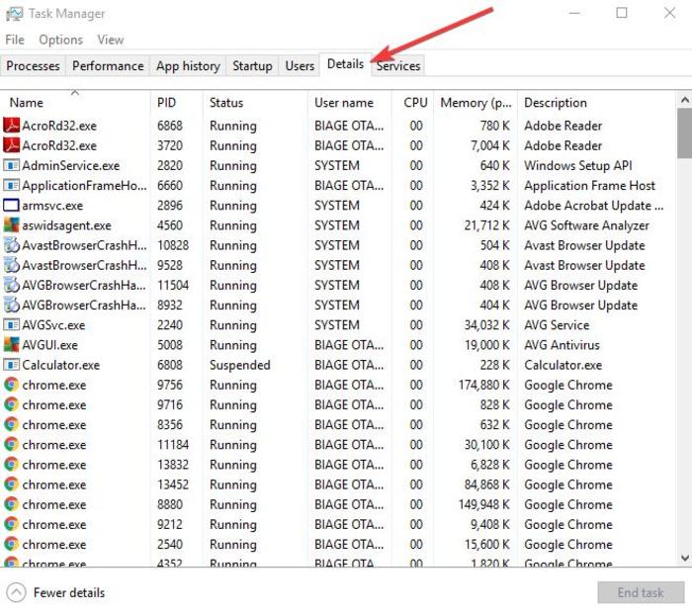Click the AVGSvc.exe process icon
Image resolution: width=692 pixels, height=616 pixels.
point(12,324)
